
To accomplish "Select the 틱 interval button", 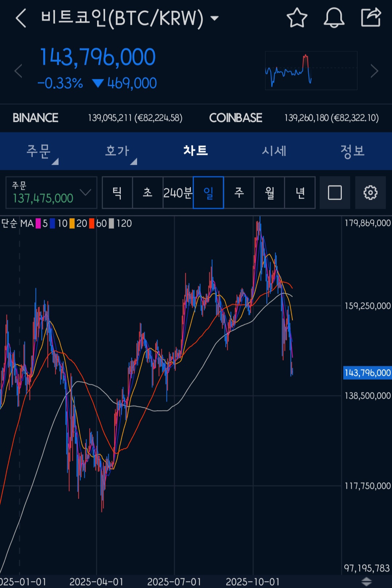I will (117, 193).
